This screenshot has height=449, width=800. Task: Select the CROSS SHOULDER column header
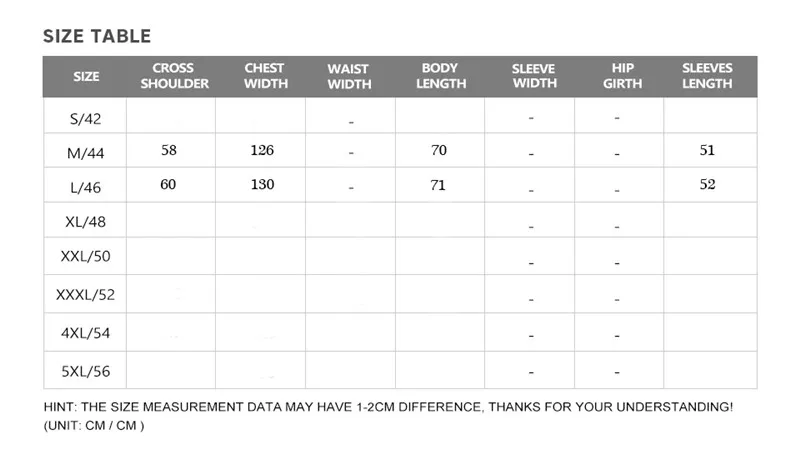174,76
